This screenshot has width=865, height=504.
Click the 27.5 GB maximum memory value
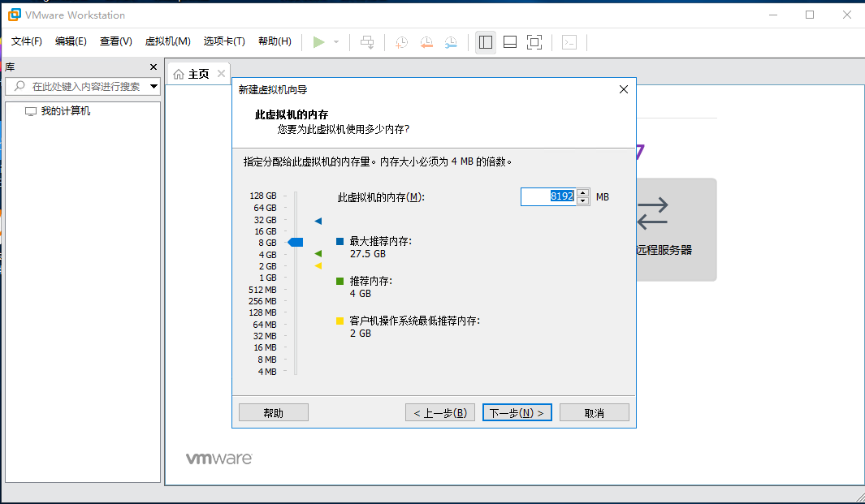[367, 254]
